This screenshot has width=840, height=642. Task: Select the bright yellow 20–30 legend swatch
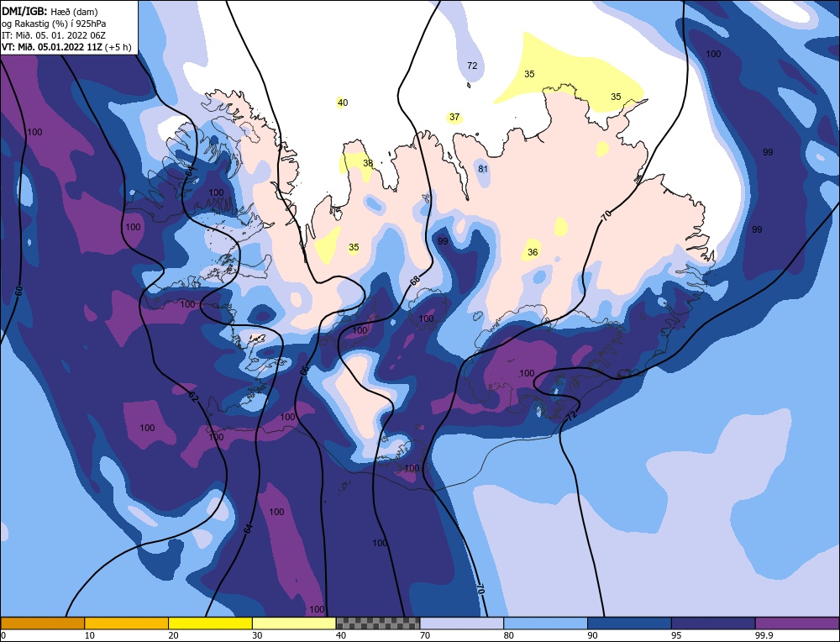211,624
